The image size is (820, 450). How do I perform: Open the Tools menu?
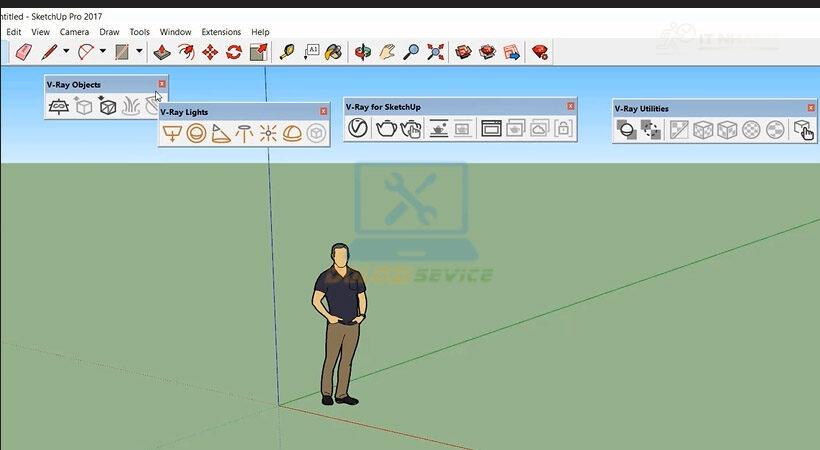pyautogui.click(x=140, y=32)
